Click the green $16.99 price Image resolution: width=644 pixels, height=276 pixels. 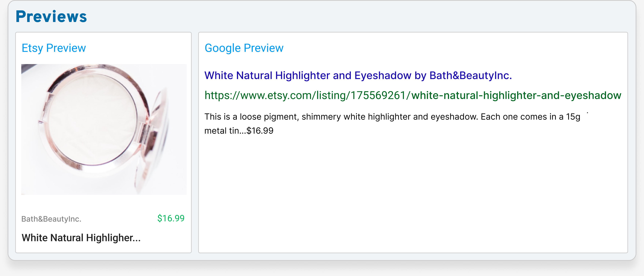[171, 218]
